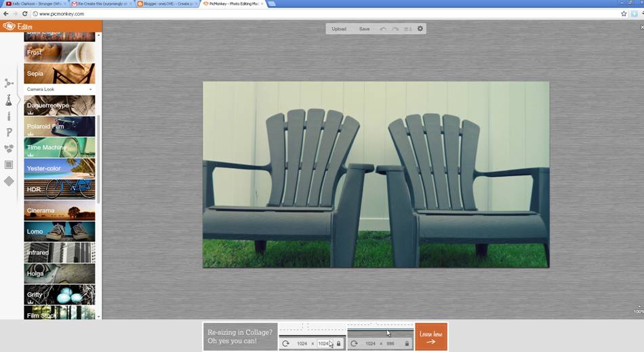Click the PicMonkey Editor logo
The height and width of the screenshot is (352, 644).
(x=18, y=26)
